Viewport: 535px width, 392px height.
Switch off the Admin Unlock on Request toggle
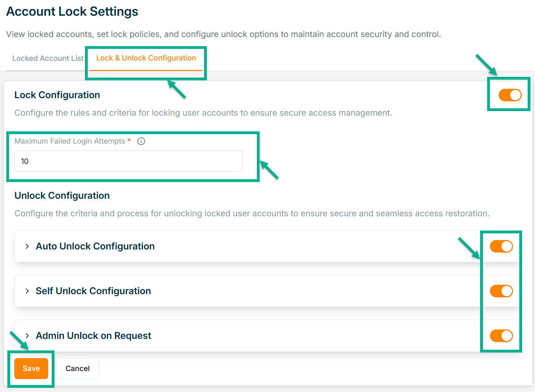(501, 336)
